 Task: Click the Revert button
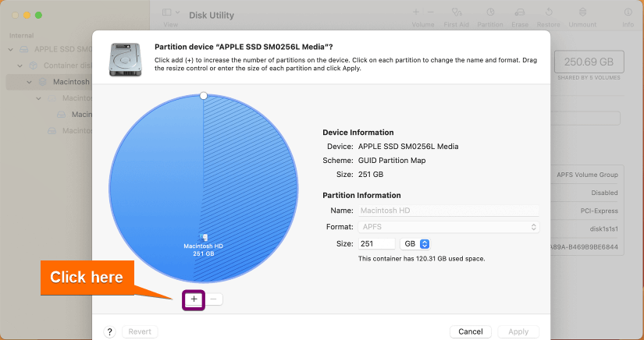point(140,331)
